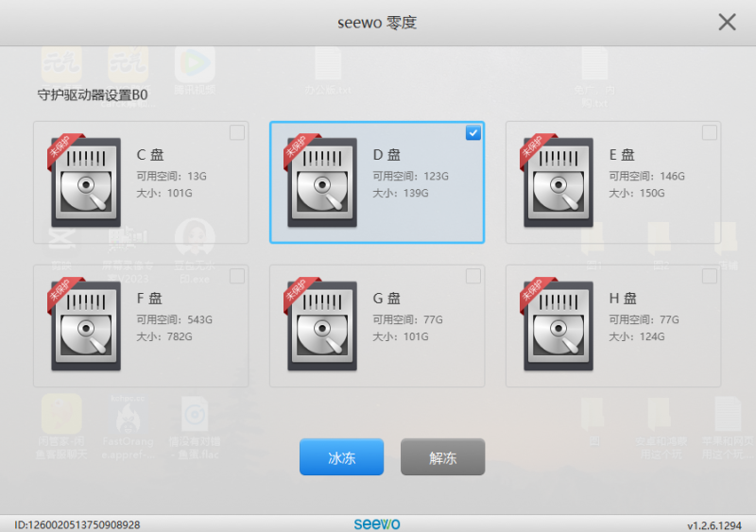The width and height of the screenshot is (756, 532).
Task: Check the C盘 checkbox
Action: pos(236,133)
